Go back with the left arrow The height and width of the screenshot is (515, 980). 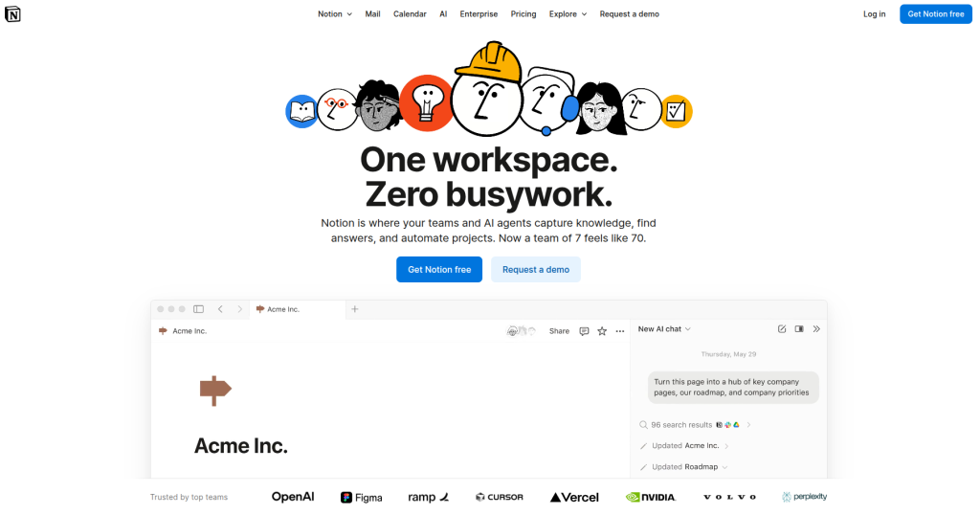(x=220, y=309)
